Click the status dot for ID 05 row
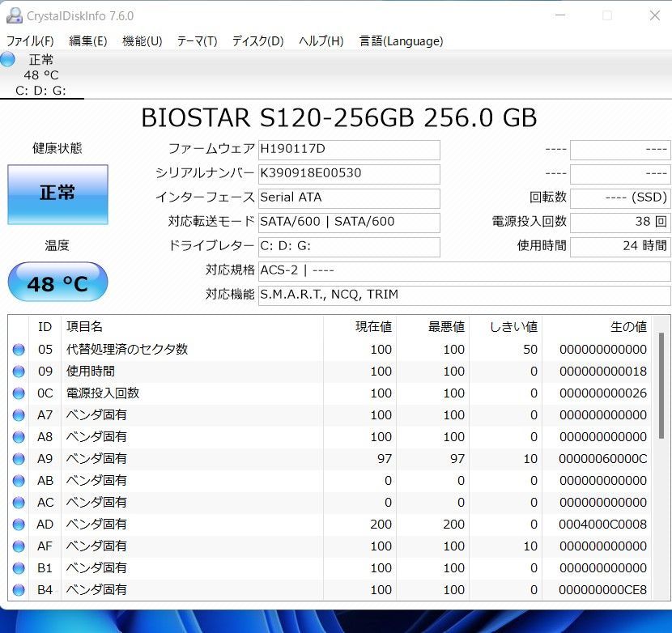Image resolution: width=672 pixels, height=633 pixels. [19, 350]
